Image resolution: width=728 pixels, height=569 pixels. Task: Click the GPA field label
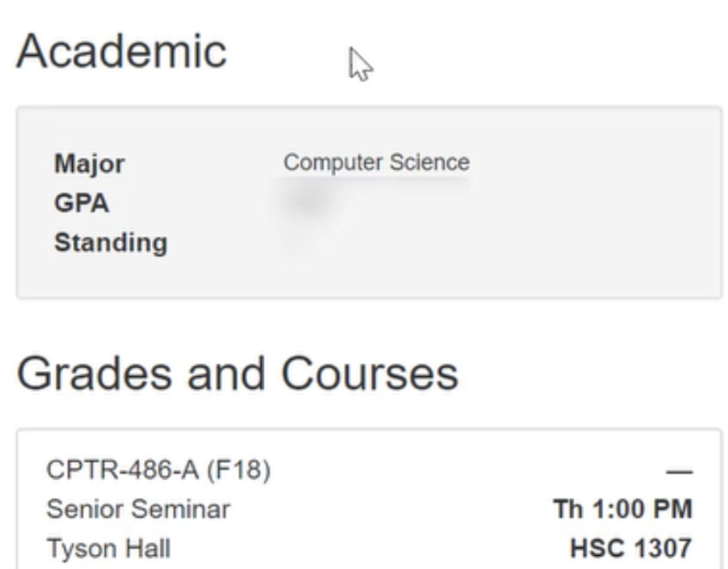tap(82, 203)
